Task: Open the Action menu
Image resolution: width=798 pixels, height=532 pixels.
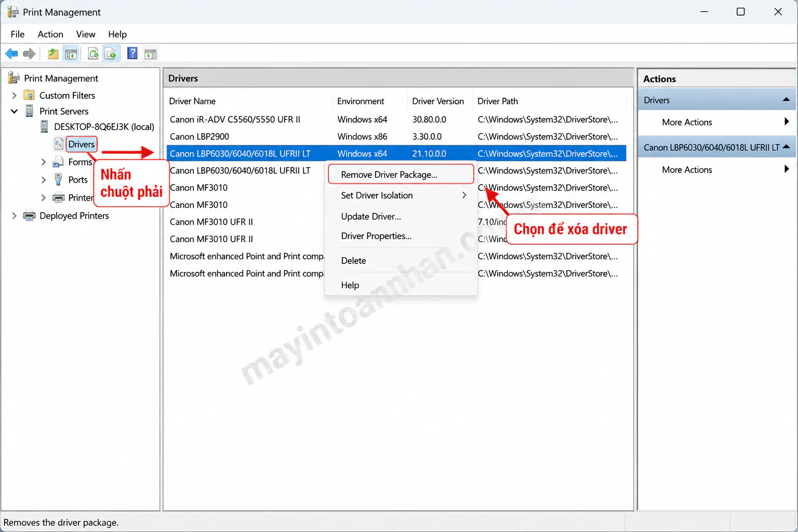Action: (x=50, y=34)
